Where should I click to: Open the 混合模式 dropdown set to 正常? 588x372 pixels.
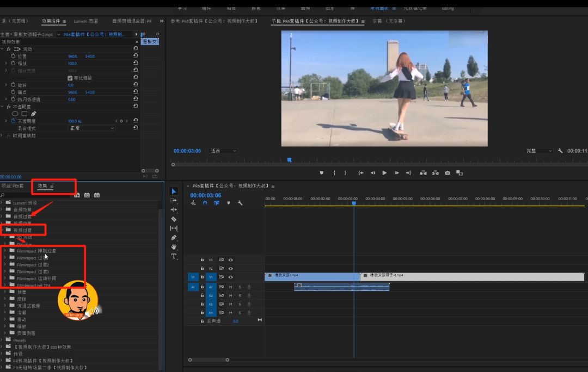click(x=91, y=128)
